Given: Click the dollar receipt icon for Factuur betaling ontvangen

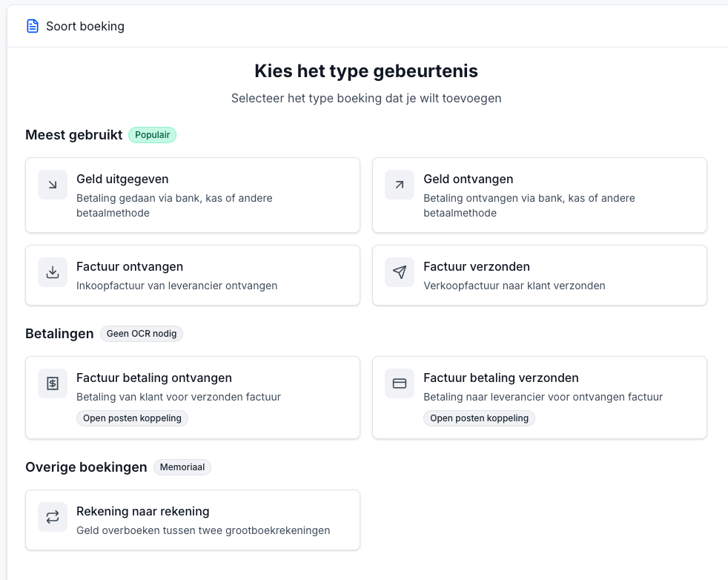Looking at the screenshot, I should pyautogui.click(x=52, y=383).
